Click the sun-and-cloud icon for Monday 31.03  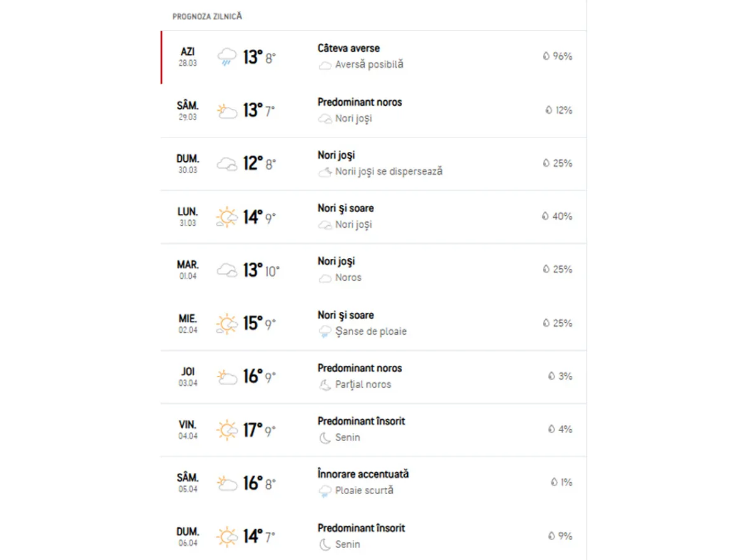point(227,217)
